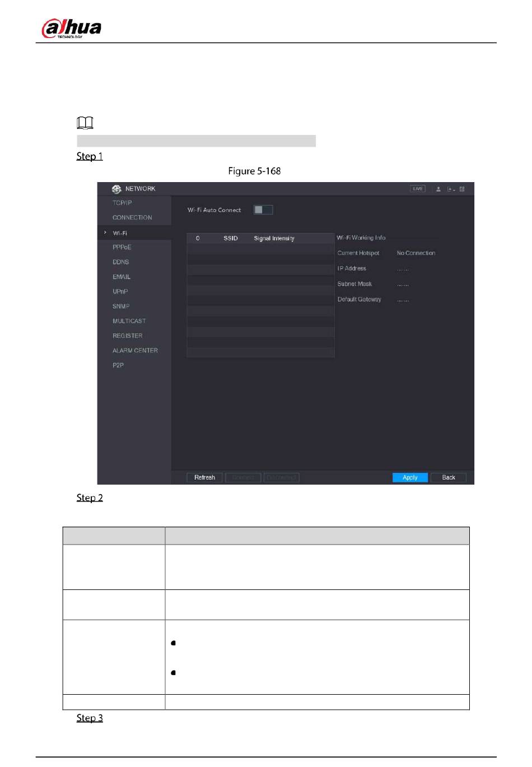This screenshot has height=767, width=532.
Task: Click the '0' column header
Action: click(x=198, y=238)
